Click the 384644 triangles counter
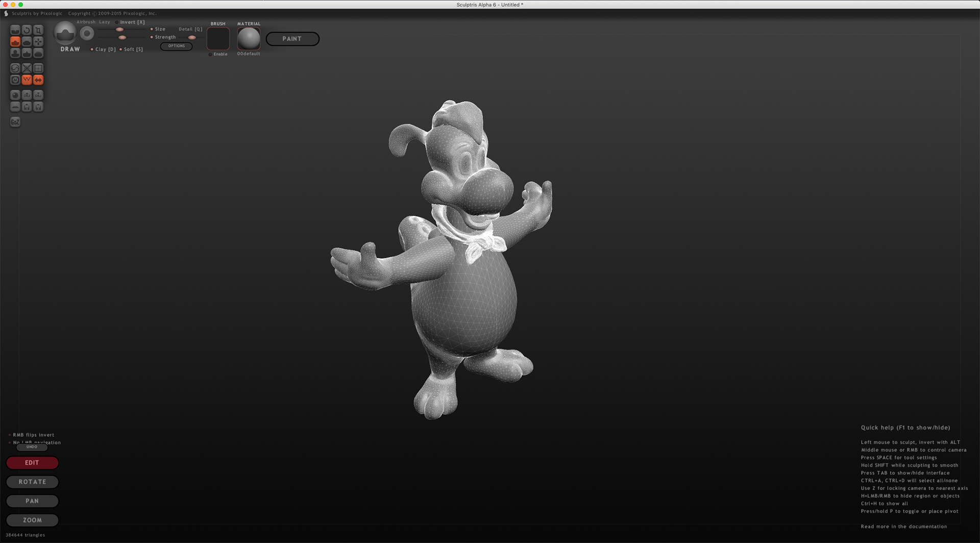 25,535
